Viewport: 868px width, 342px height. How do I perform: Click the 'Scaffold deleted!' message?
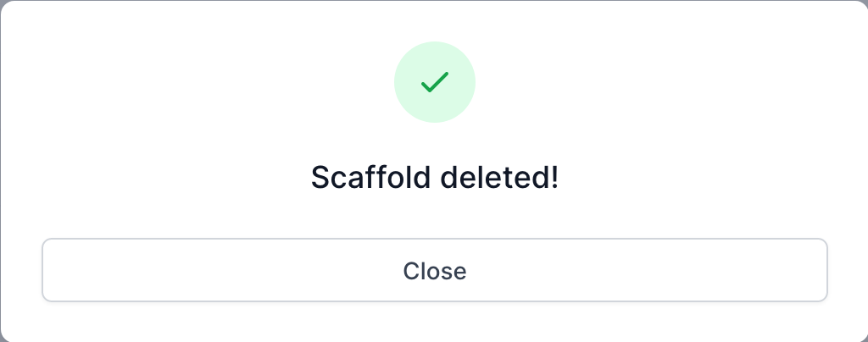tap(435, 178)
